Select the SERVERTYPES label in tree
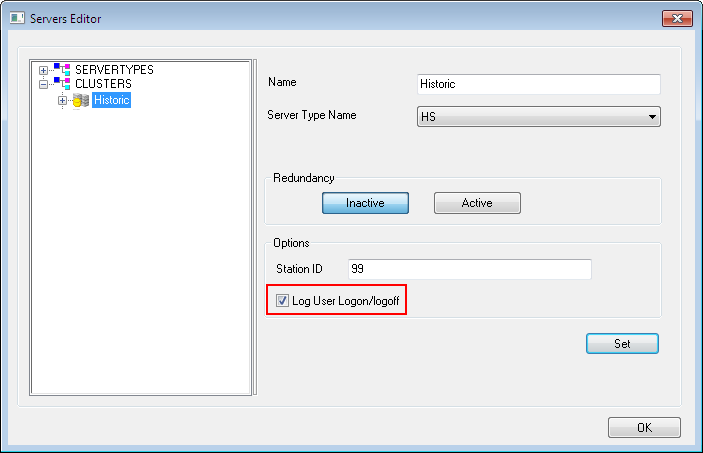 pyautogui.click(x=114, y=70)
